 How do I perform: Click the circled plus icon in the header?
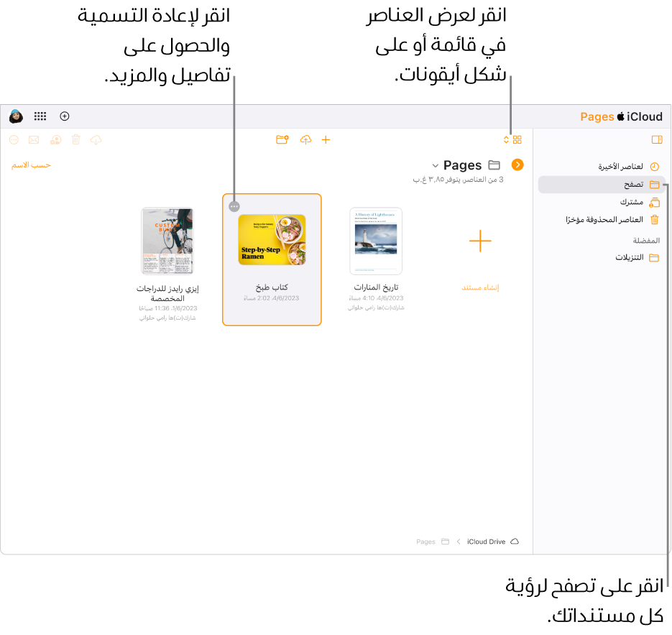65,116
